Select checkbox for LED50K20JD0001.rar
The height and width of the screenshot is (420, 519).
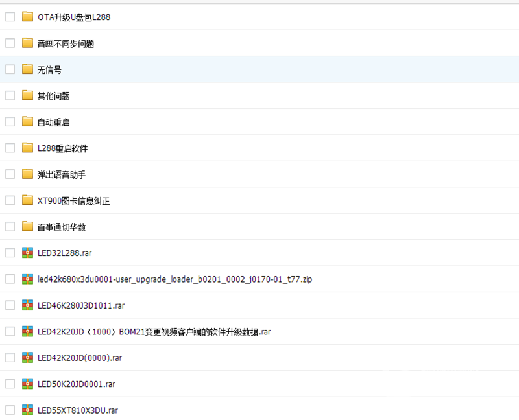point(10,384)
